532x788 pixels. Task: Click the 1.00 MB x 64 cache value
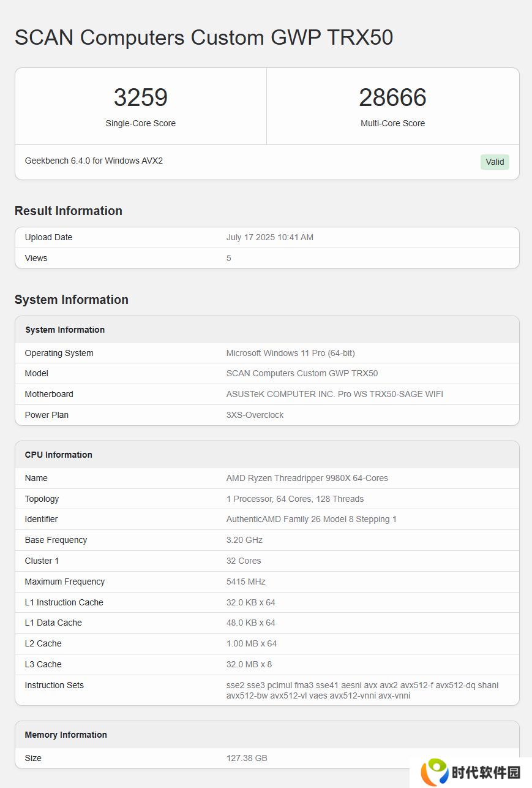click(x=252, y=643)
